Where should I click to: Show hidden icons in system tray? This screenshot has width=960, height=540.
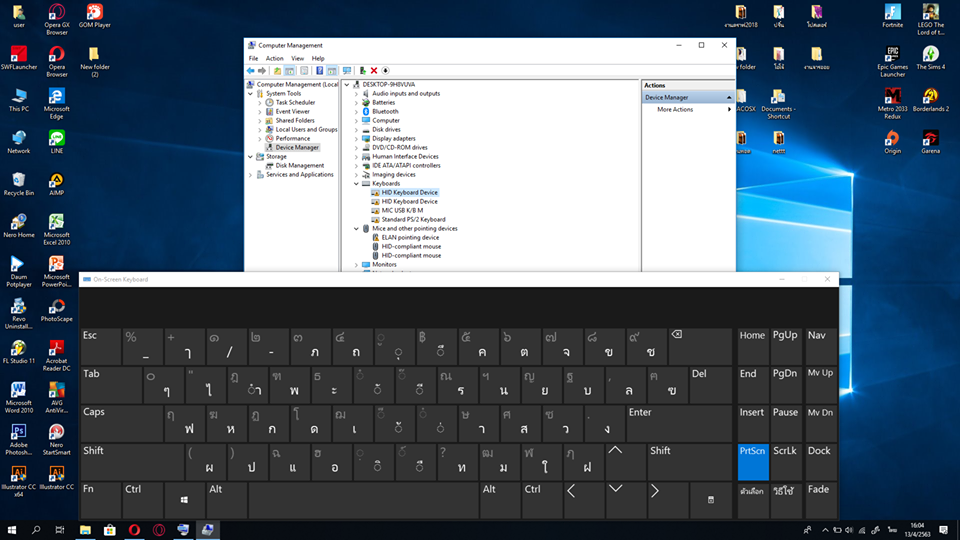tap(825, 530)
